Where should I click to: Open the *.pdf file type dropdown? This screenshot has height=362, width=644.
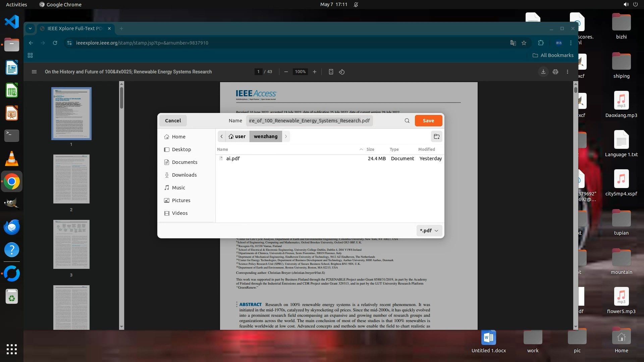(x=429, y=231)
